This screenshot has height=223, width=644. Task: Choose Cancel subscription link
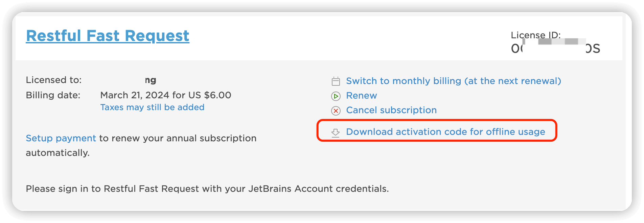[391, 110]
